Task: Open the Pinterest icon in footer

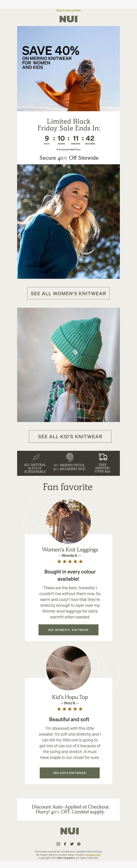Action: [79, 844]
